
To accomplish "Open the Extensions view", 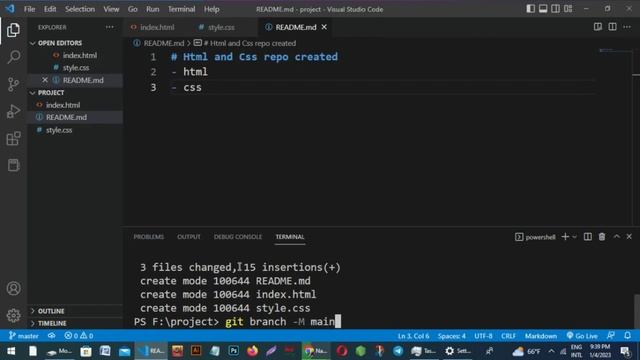I will pyautogui.click(x=13, y=138).
